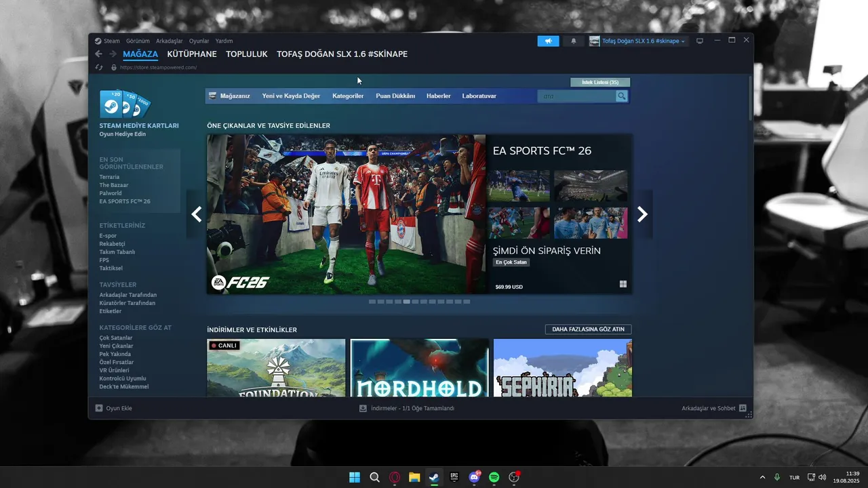
Task: Select the FPS tag
Action: [x=104, y=260]
